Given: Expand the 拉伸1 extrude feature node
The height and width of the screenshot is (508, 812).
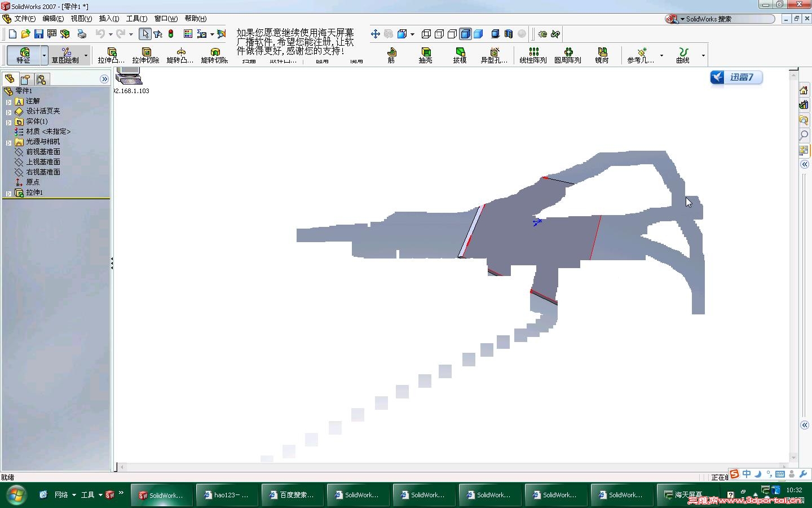Looking at the screenshot, I should click(8, 194).
